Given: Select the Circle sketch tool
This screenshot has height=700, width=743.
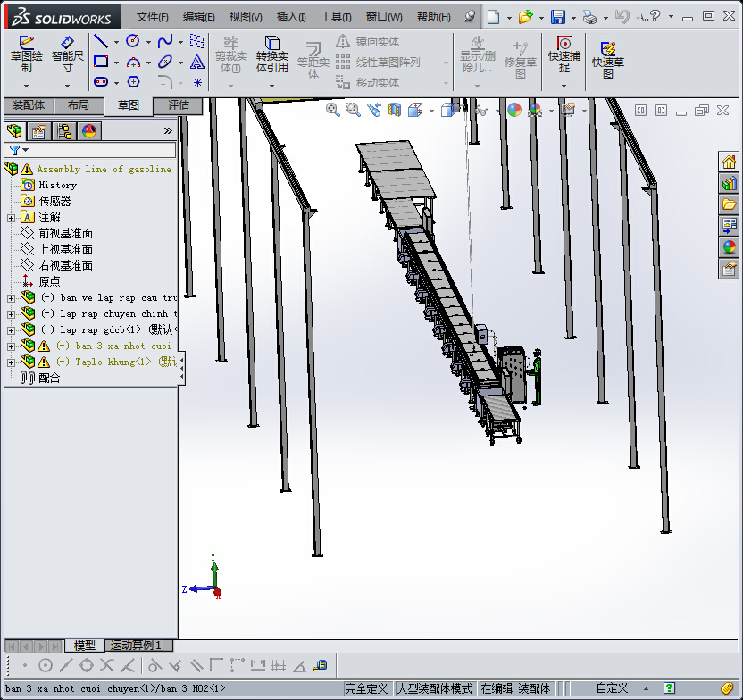Looking at the screenshot, I should (x=133, y=41).
